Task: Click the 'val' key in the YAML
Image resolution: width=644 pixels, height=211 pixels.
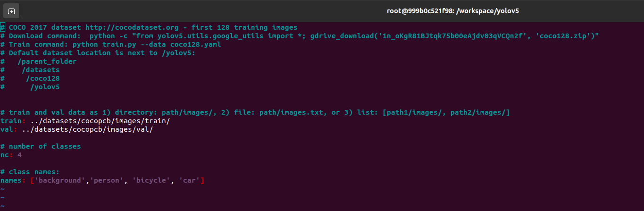Action: (7, 129)
